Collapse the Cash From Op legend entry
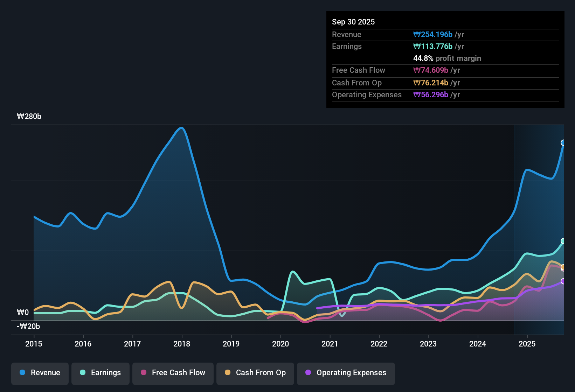The image size is (575, 392). coord(255,373)
